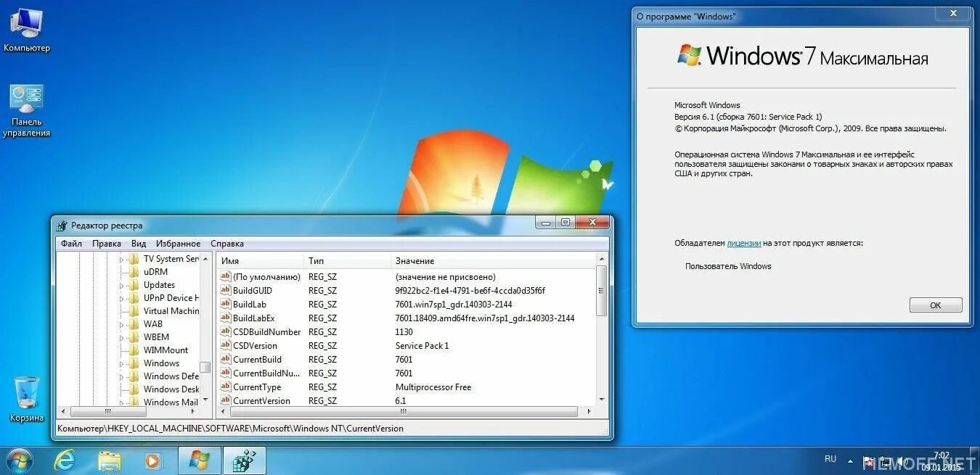
Task: Select the Windows Desk... tree key
Action: click(x=171, y=389)
